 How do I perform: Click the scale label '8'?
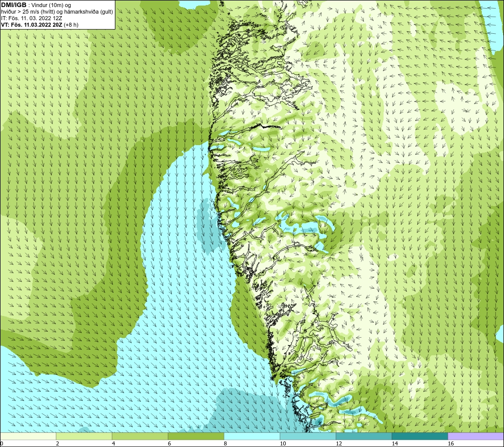(225, 444)
